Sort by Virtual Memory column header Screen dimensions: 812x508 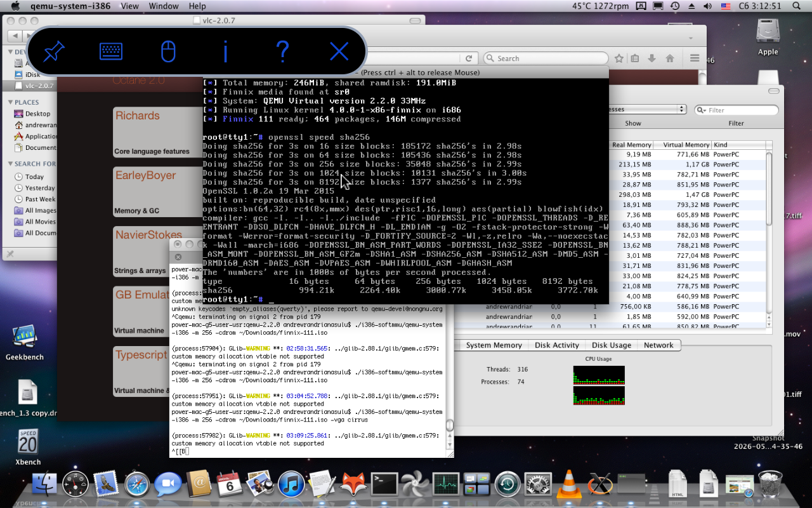click(682, 145)
